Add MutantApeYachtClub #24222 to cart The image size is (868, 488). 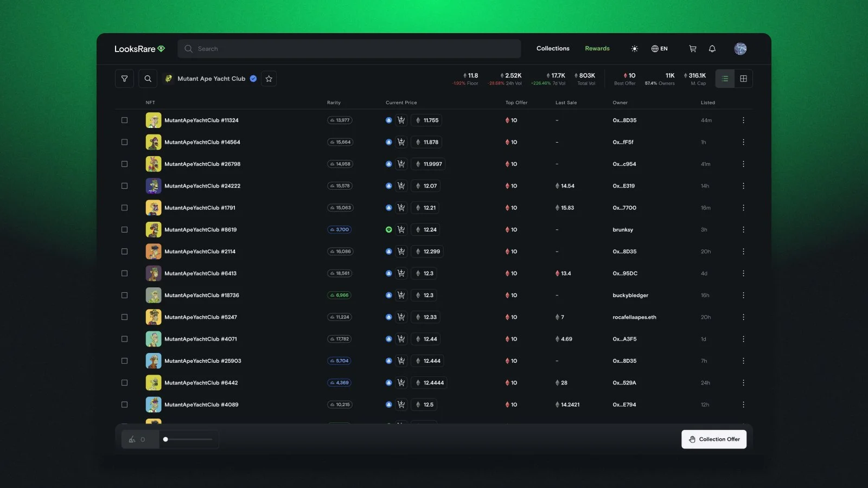coord(401,186)
